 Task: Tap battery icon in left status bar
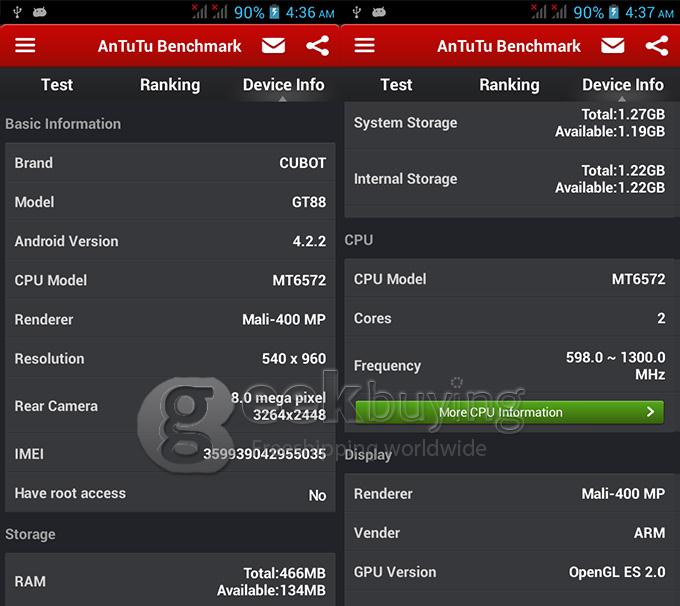point(274,12)
